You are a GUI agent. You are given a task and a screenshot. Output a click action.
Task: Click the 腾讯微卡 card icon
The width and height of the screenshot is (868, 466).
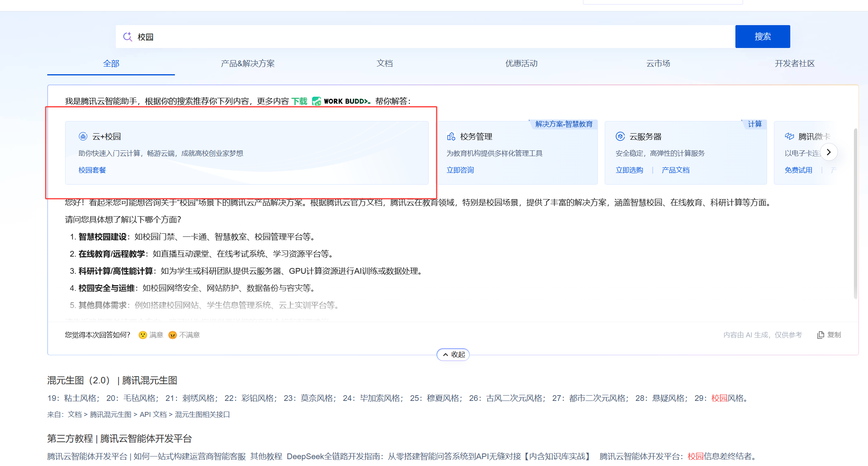(790, 136)
